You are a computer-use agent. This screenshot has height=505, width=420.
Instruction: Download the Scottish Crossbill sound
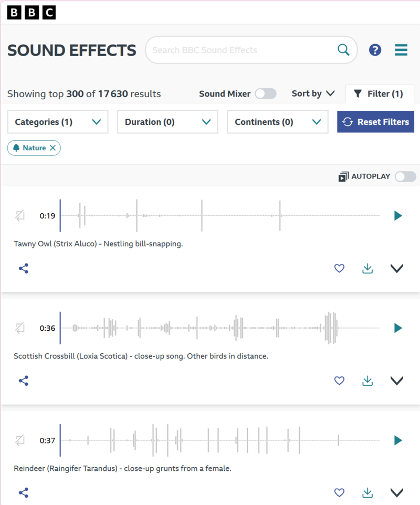point(367,381)
